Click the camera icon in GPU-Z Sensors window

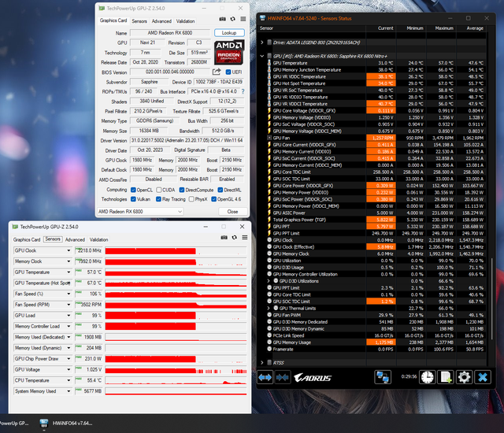click(x=224, y=238)
